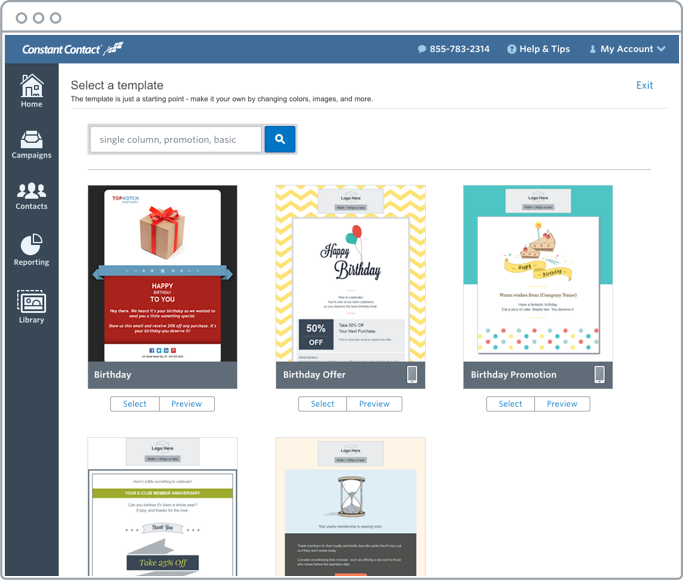Preview the Birthday template

click(x=187, y=404)
